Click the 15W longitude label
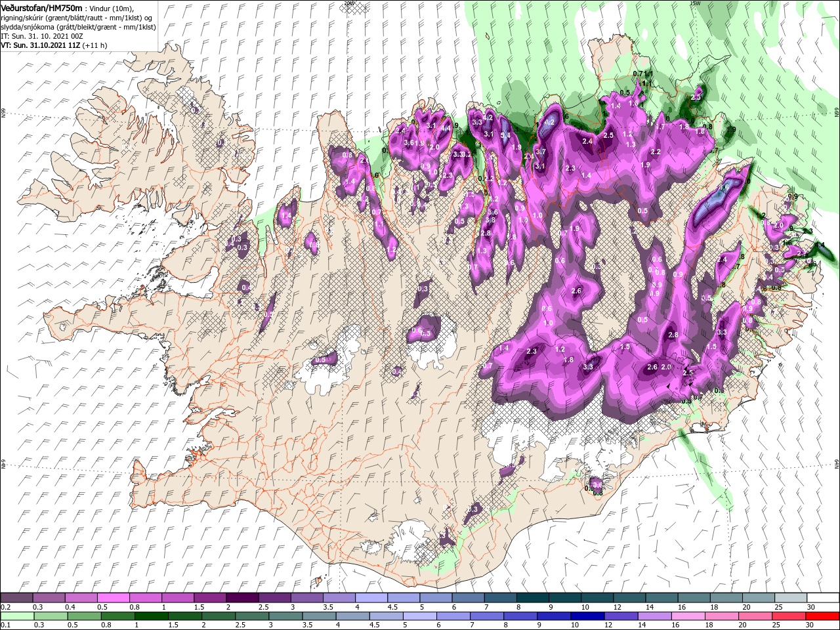Screen dimensions: 840x630 (x=696, y=3)
